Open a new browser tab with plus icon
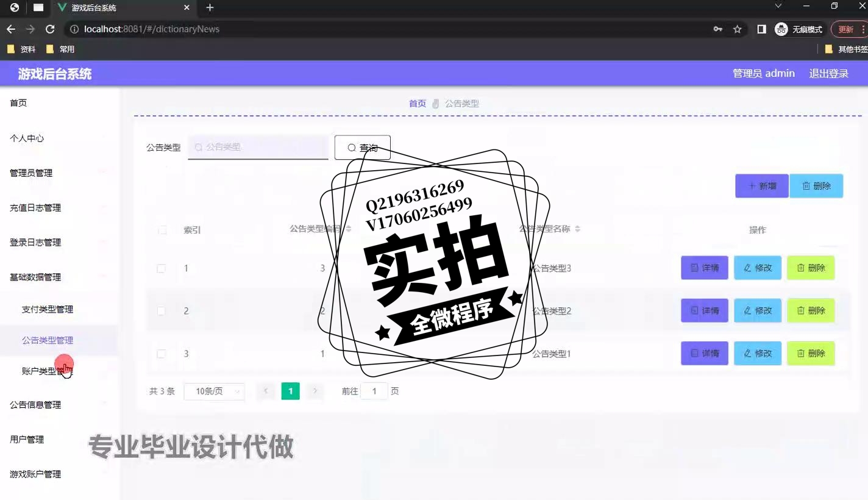 pyautogui.click(x=210, y=8)
